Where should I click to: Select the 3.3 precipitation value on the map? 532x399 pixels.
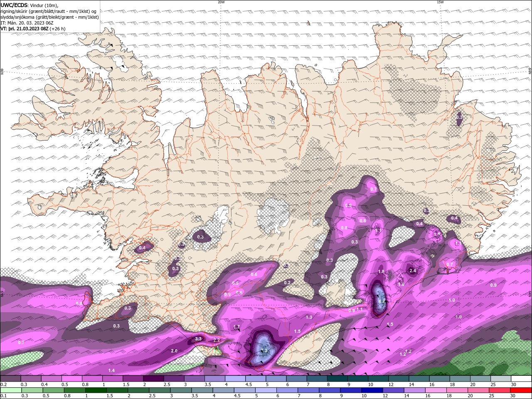coord(198,339)
